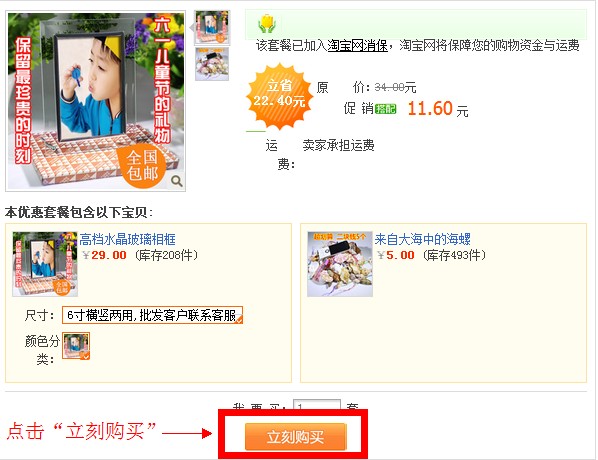
Task: Click the checkmark on color swatch
Action: [x=86, y=355]
